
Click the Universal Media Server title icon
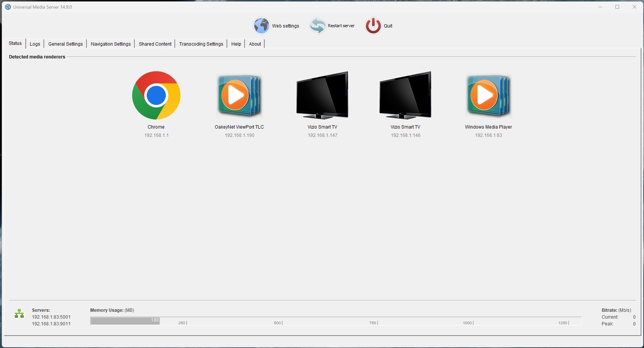(8, 7)
